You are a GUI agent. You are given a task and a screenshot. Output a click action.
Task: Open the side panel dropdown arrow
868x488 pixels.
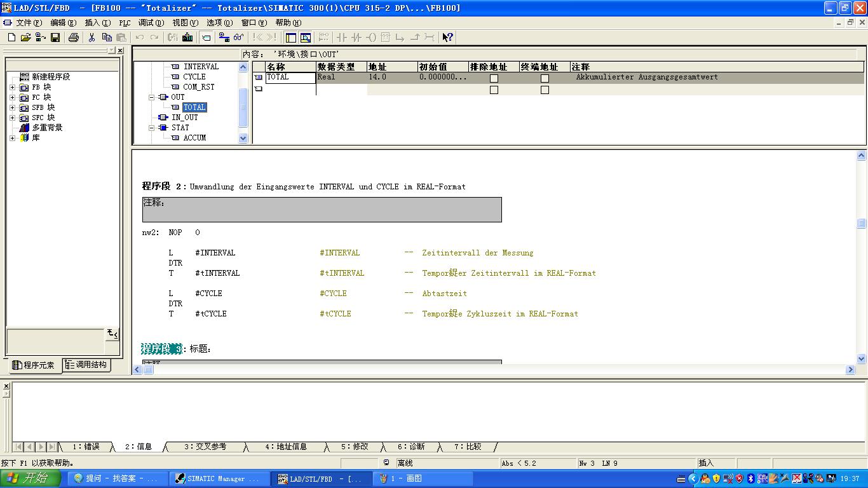tap(111, 50)
